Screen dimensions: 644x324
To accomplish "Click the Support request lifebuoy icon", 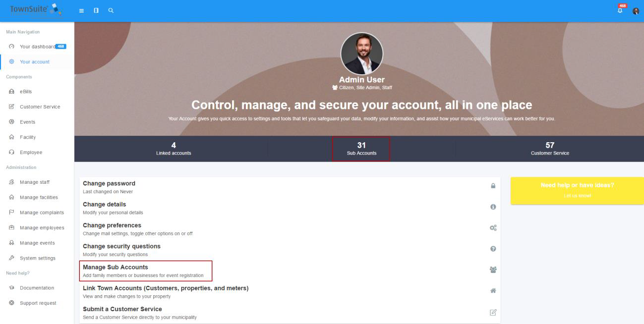I will click(11, 303).
